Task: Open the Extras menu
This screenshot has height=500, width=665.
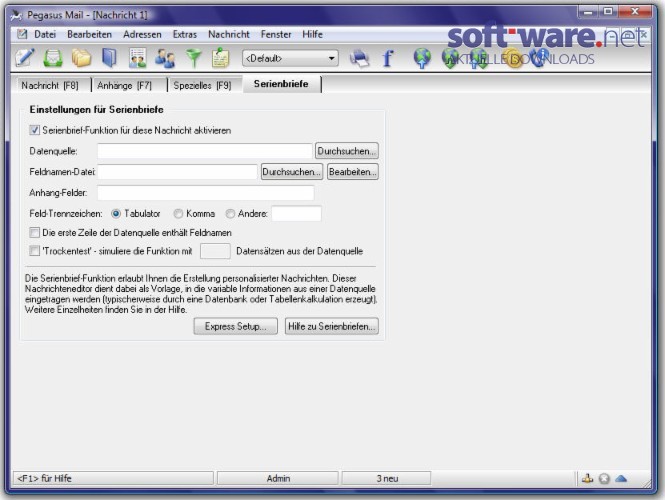Action: [184, 34]
